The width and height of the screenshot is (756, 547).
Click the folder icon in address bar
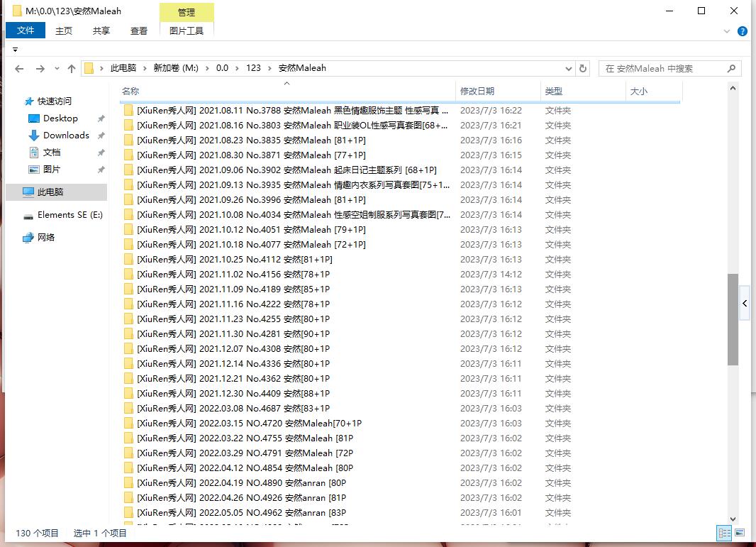(89, 68)
